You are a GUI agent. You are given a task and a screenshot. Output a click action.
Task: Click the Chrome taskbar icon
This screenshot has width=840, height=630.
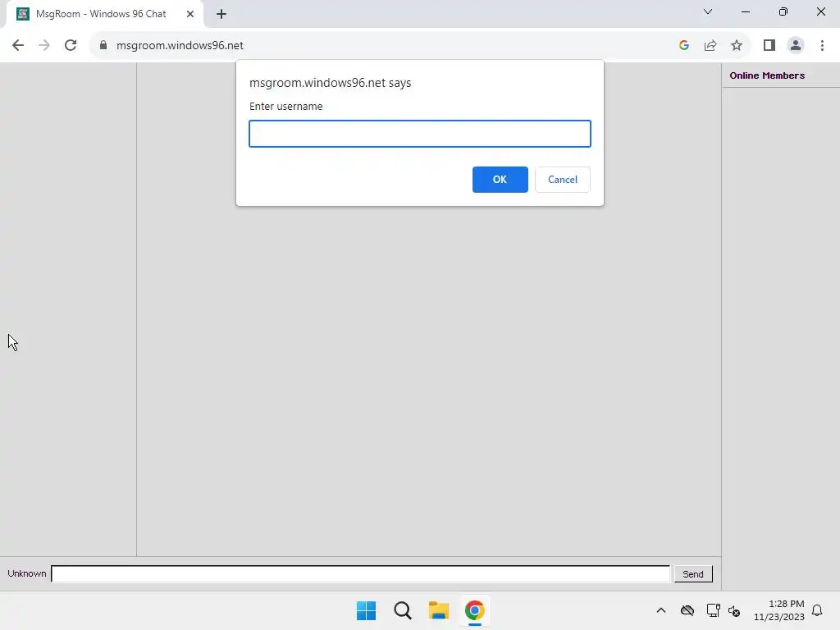[475, 610]
